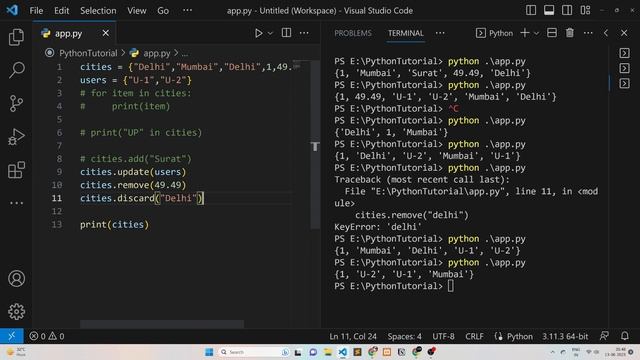Switch to the TERMINAL panel tab

(x=406, y=33)
